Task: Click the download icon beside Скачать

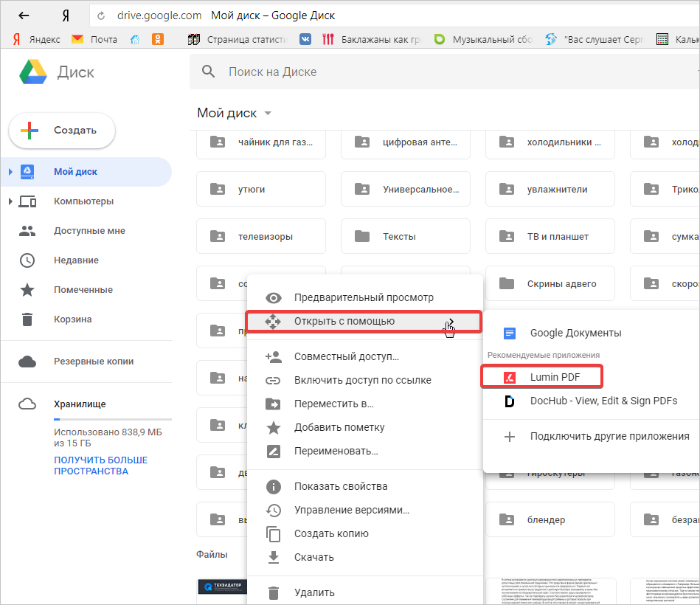Action: pyautogui.click(x=274, y=557)
